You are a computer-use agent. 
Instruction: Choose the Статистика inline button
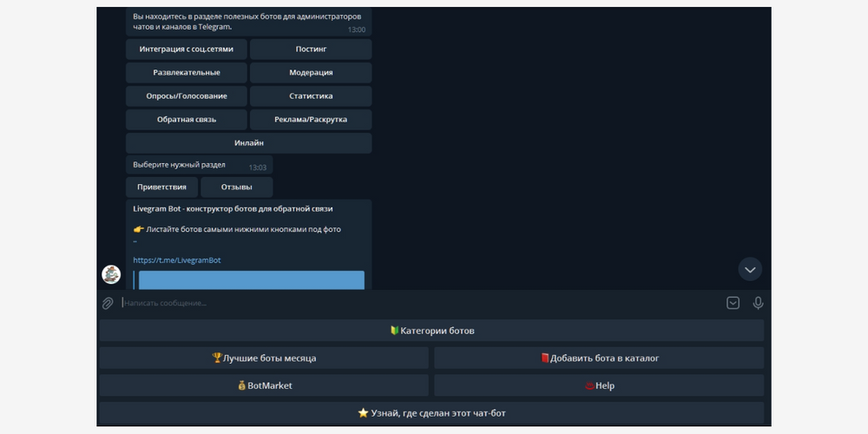(311, 96)
